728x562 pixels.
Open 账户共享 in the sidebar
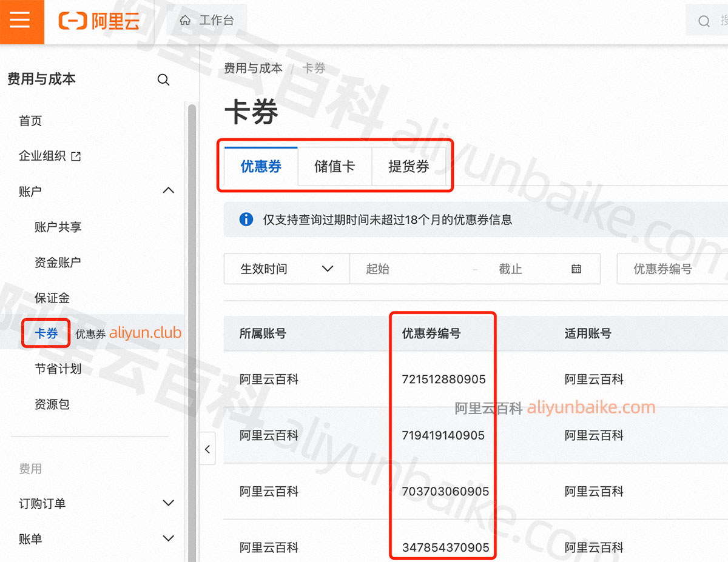tap(58, 227)
